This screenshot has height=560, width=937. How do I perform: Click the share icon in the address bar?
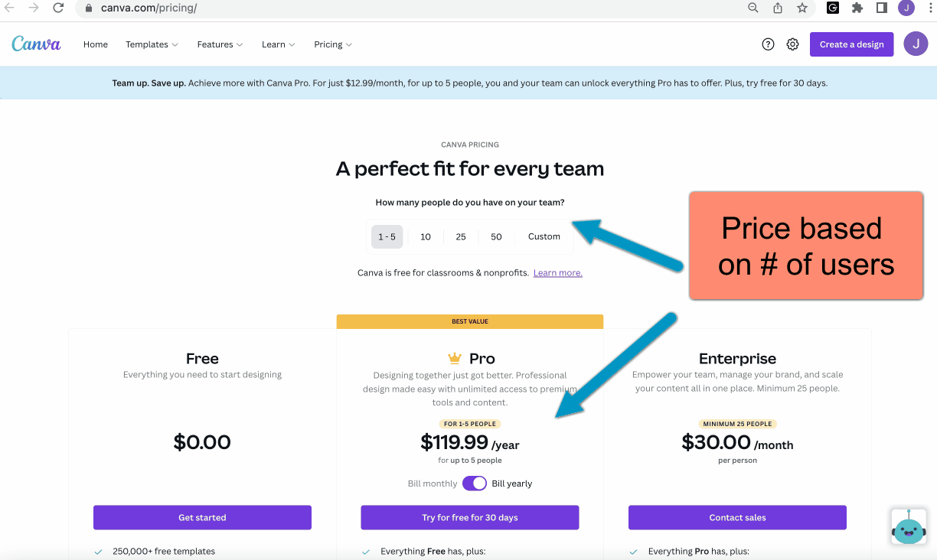pos(777,8)
